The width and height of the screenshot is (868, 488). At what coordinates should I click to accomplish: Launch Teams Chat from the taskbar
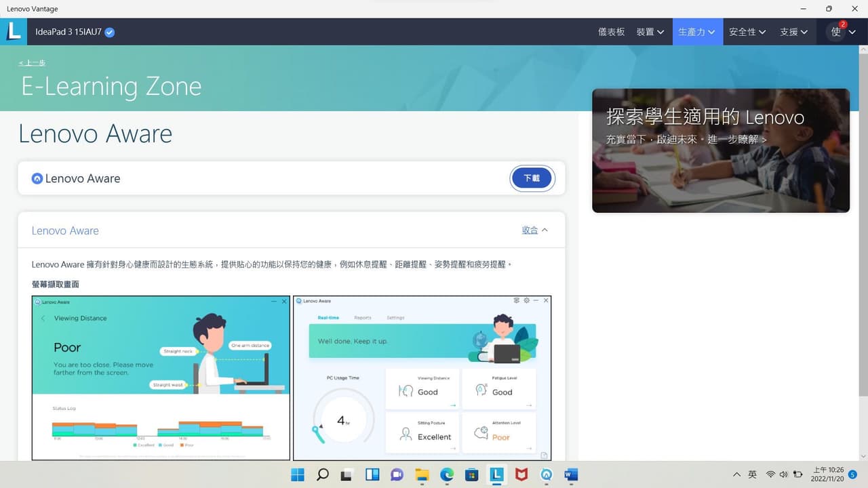[397, 474]
